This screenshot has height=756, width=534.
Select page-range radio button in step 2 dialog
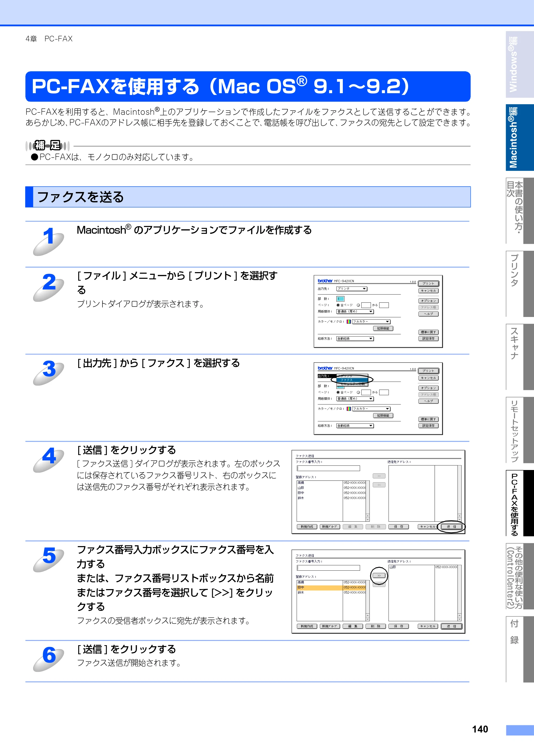click(x=358, y=305)
